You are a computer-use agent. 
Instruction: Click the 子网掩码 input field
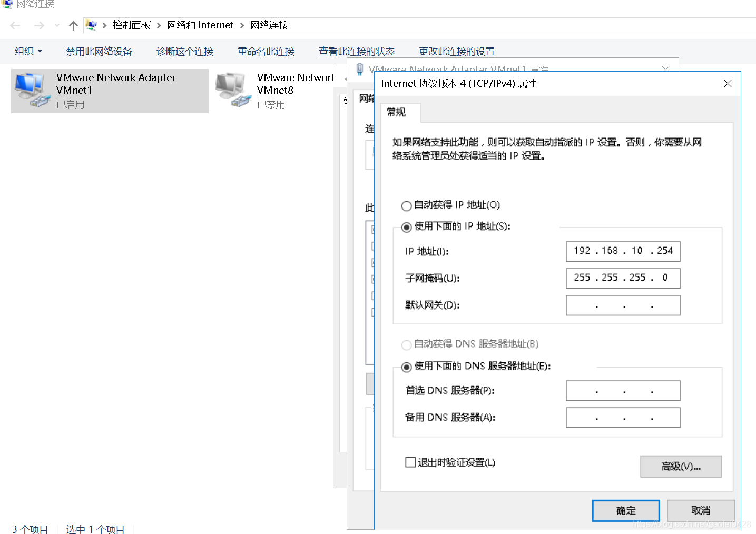point(623,278)
